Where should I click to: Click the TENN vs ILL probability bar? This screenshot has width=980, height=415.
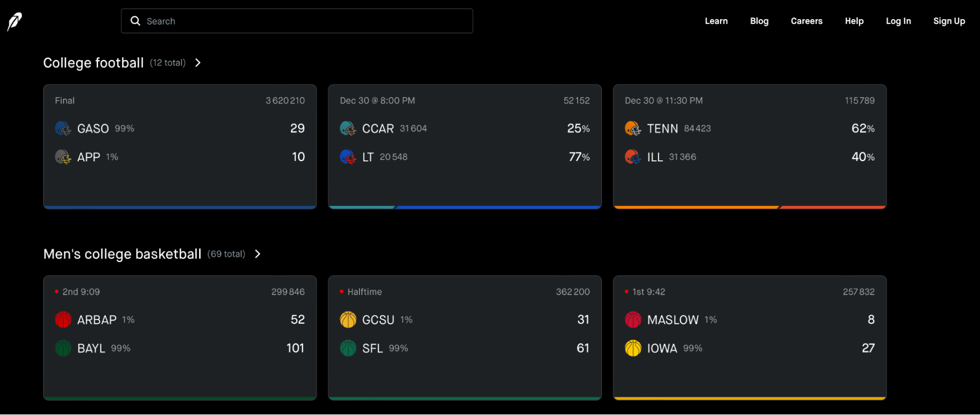pyautogui.click(x=750, y=207)
